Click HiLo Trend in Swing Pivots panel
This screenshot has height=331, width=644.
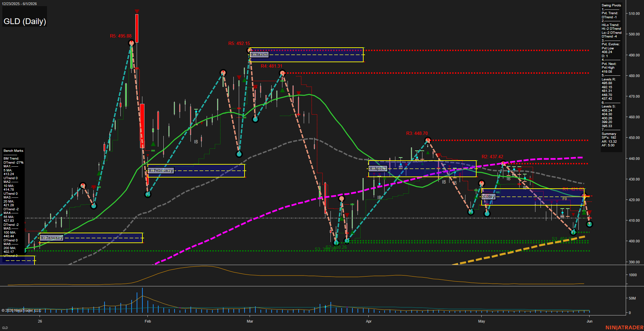coord(611,25)
